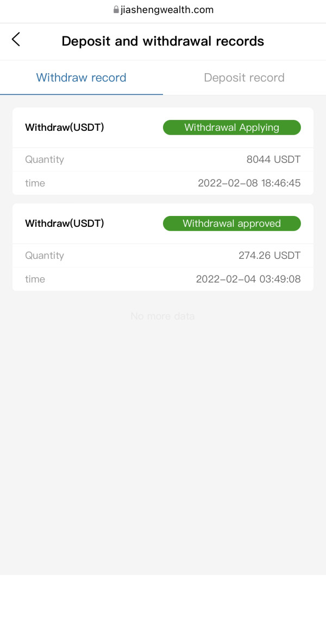
Task: Tap the time label in second record
Action: 35,279
